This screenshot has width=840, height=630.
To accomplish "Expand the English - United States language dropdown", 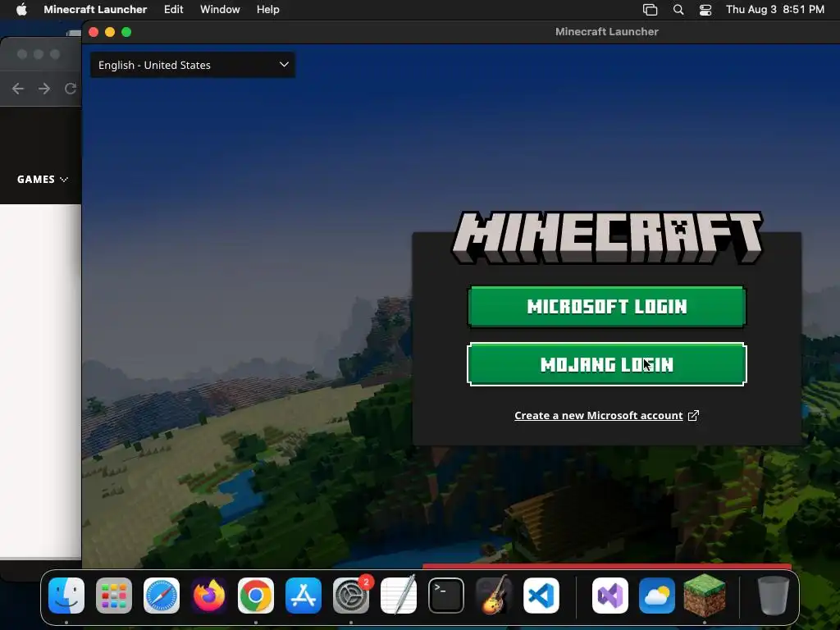I will pyautogui.click(x=193, y=65).
